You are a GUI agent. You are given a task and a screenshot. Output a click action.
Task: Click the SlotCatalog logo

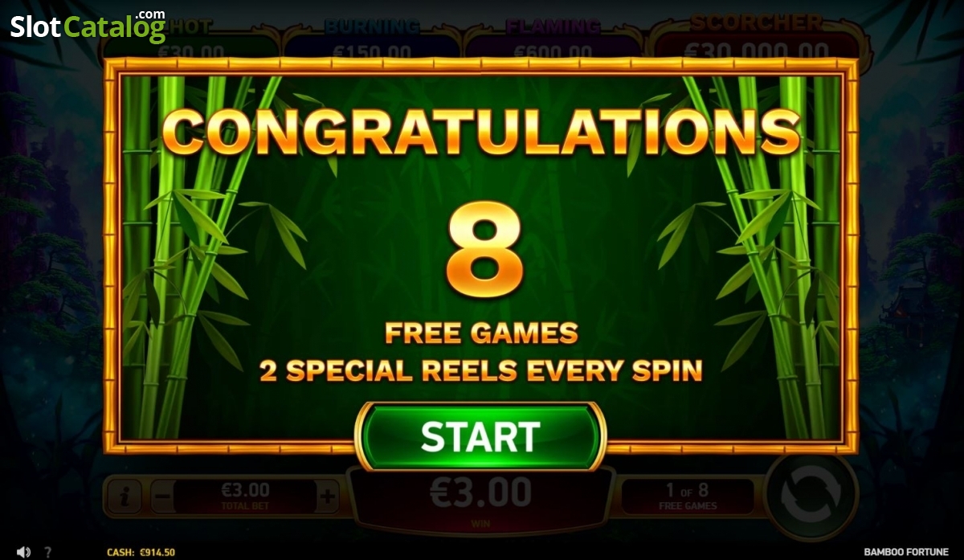(x=88, y=25)
